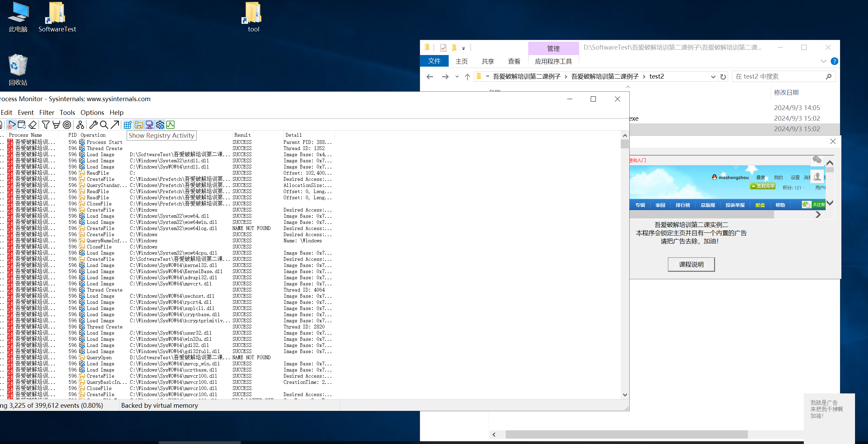Open Find with the magnifier icon
868x444 pixels.
tap(104, 125)
